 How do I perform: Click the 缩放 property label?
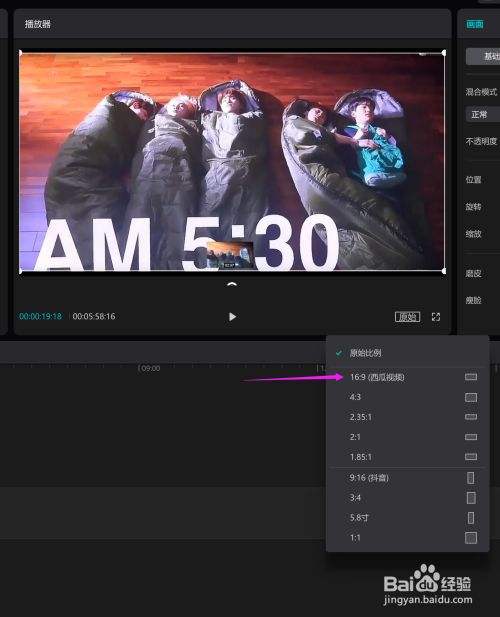(474, 234)
